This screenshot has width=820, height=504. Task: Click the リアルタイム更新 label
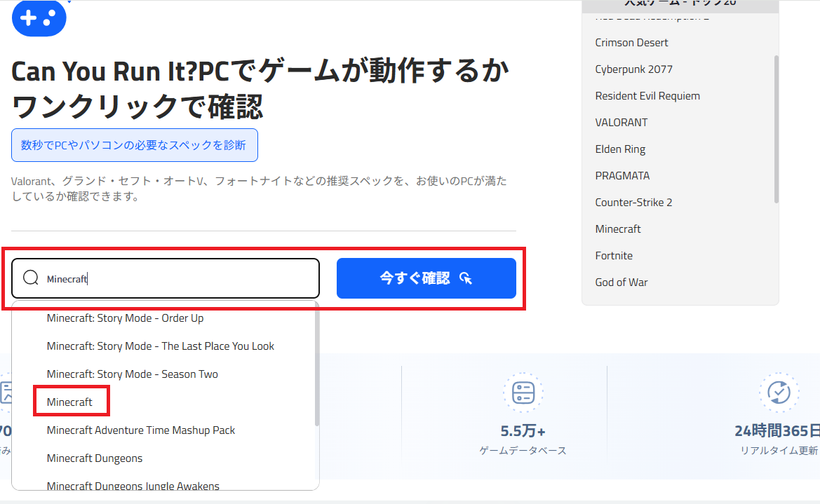click(x=779, y=451)
